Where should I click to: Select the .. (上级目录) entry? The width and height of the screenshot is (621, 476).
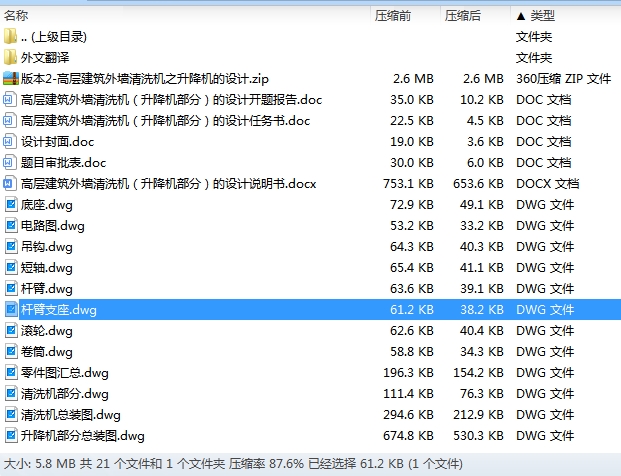(x=53, y=36)
